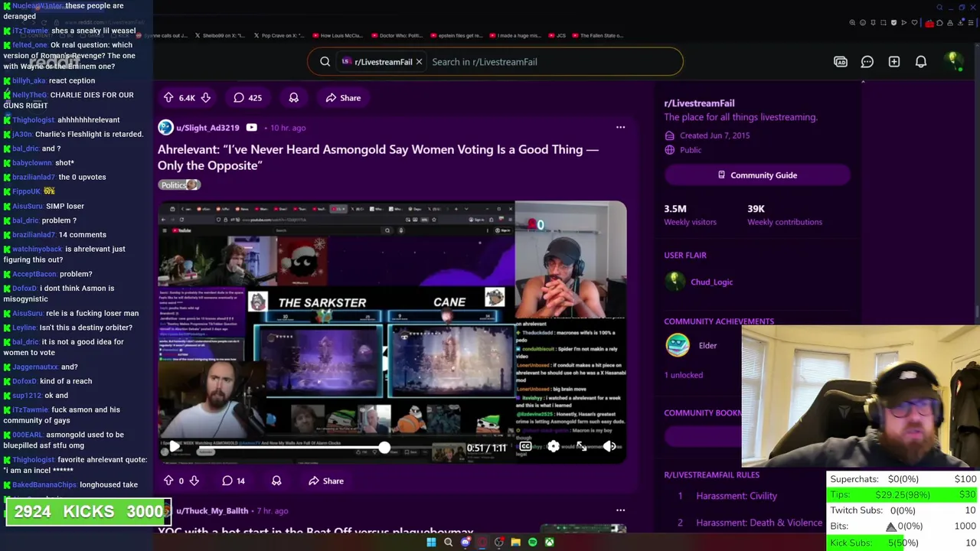Remove the r/LivestreamFail search filter
Viewport: 980px width, 551px height.
(x=419, y=62)
